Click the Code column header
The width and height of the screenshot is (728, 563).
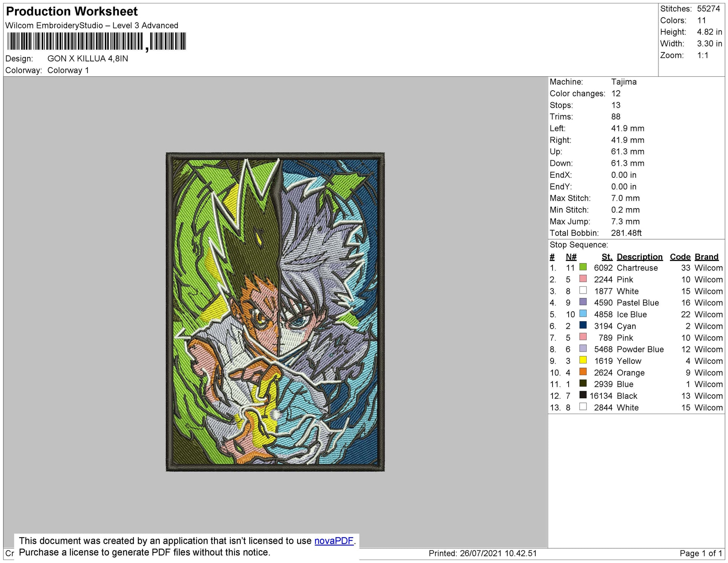tap(680, 257)
